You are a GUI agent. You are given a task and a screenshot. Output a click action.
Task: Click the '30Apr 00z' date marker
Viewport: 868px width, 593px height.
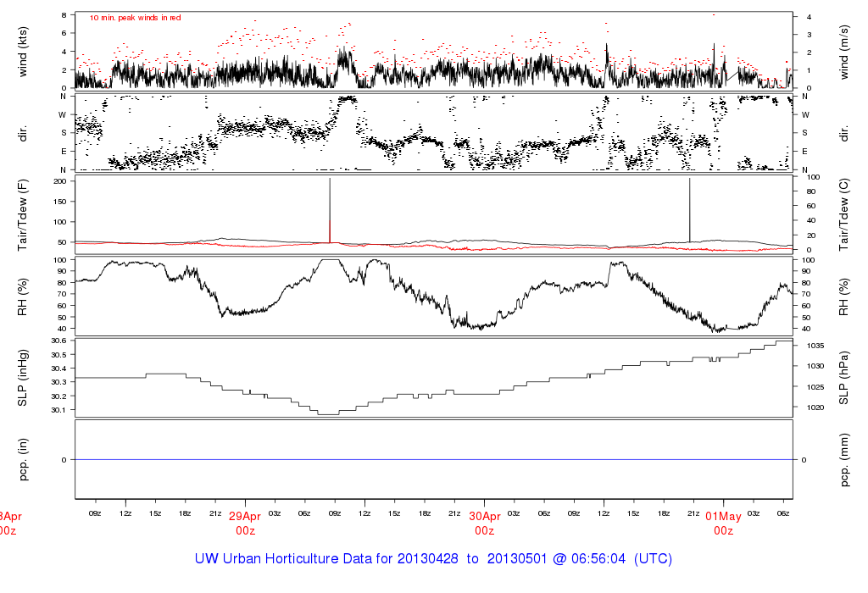484,523
